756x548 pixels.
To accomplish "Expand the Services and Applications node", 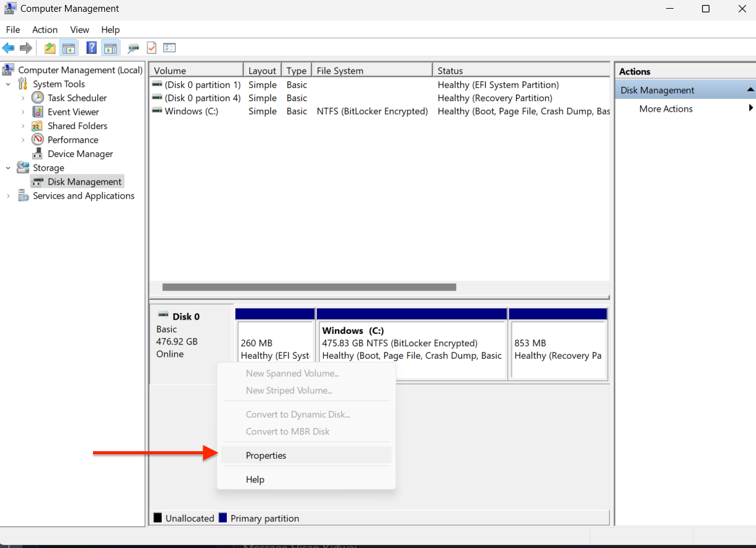I will tap(8, 196).
